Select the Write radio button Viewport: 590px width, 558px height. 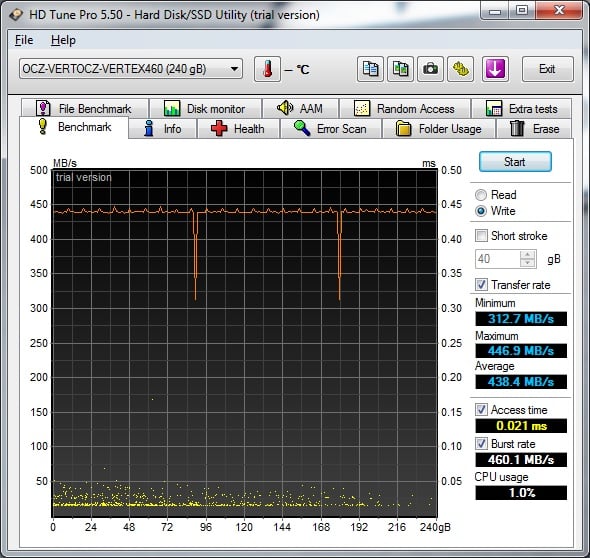tap(481, 211)
